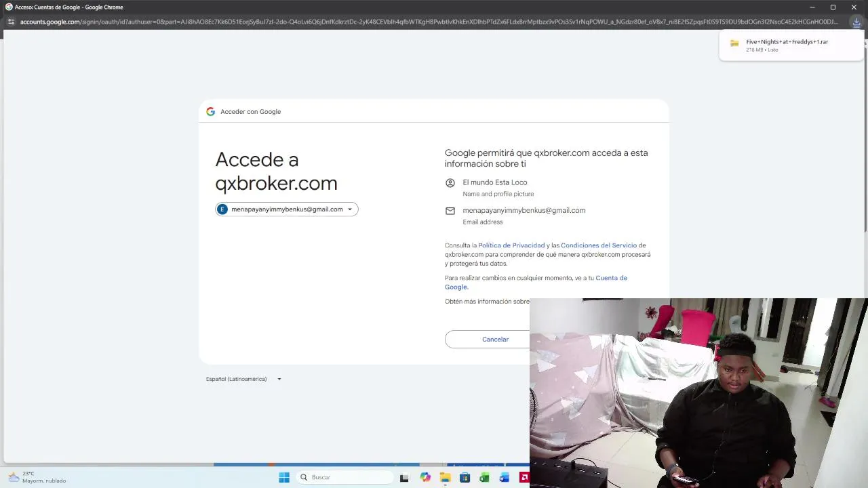Open the Política de Privacidad link
The height and width of the screenshot is (488, 868).
pos(512,245)
